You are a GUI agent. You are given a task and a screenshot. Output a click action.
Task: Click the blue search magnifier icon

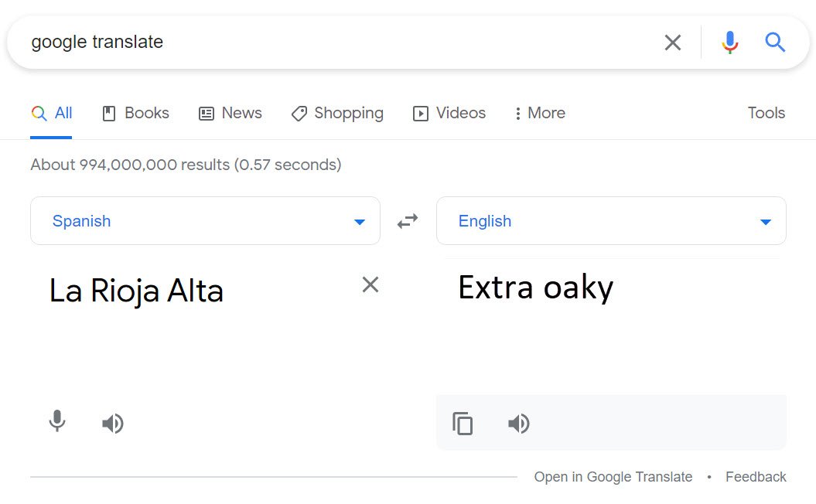pyautogui.click(x=775, y=43)
